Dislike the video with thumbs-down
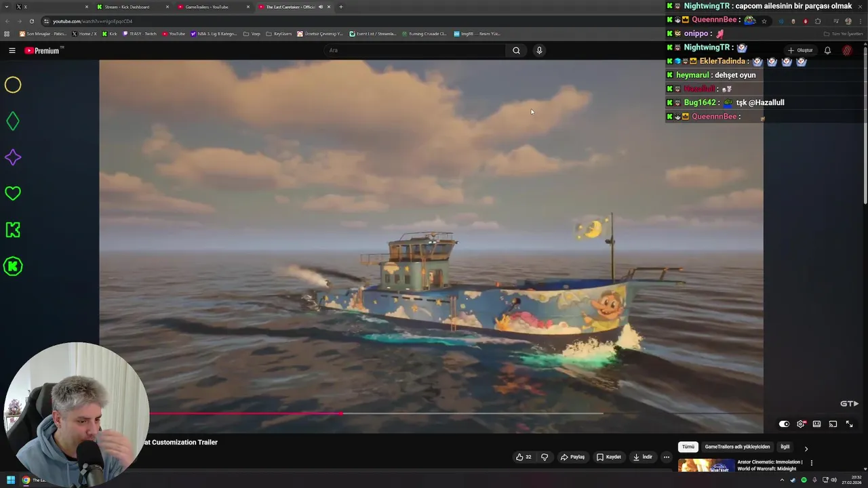 544,457
